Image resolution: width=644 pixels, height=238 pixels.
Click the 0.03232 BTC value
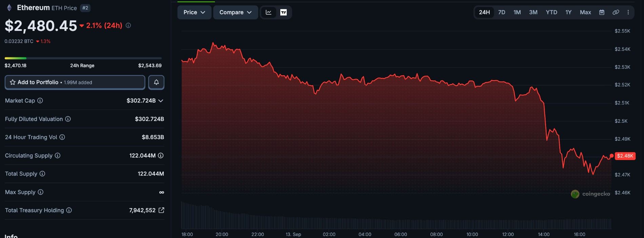coord(19,41)
